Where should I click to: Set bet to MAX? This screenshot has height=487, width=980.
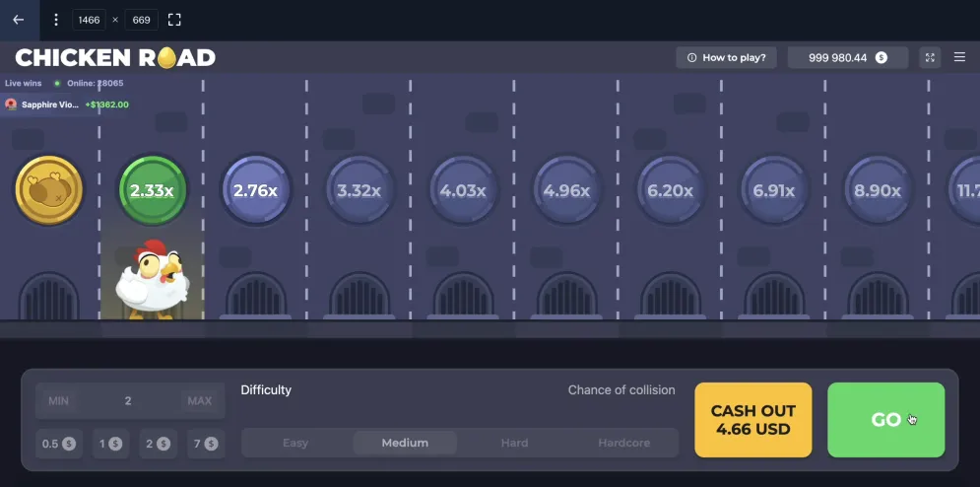click(x=199, y=401)
